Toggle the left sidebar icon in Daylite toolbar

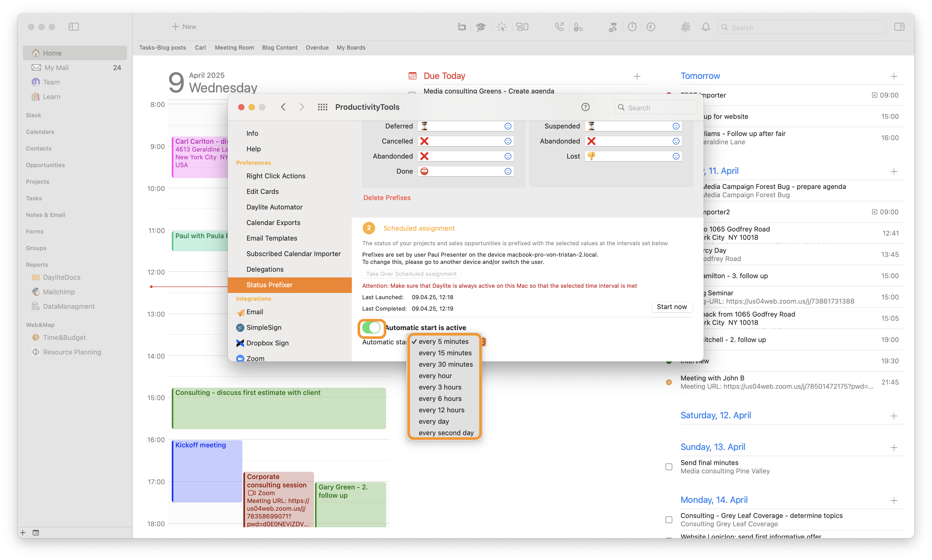(x=74, y=27)
